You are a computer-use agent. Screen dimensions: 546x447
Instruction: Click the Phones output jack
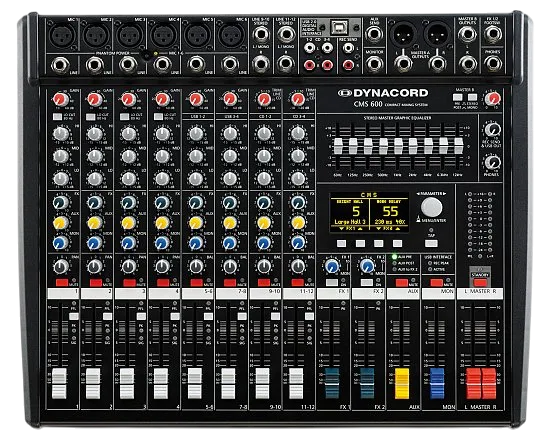493,64
